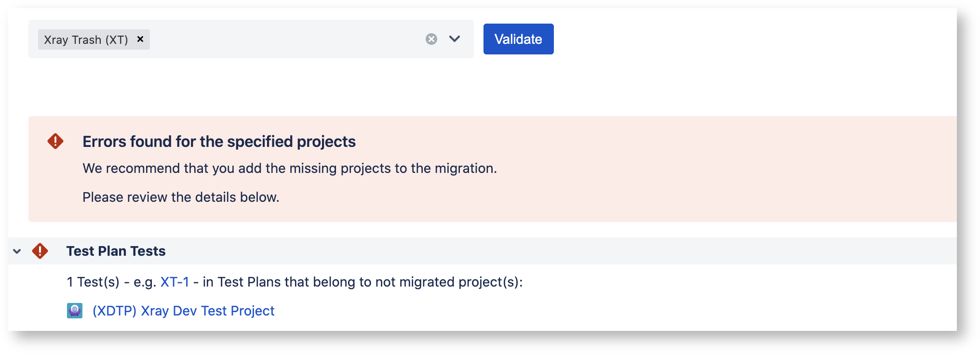Open the XT-1 test link
The width and height of the screenshot is (980, 354).
pos(175,282)
